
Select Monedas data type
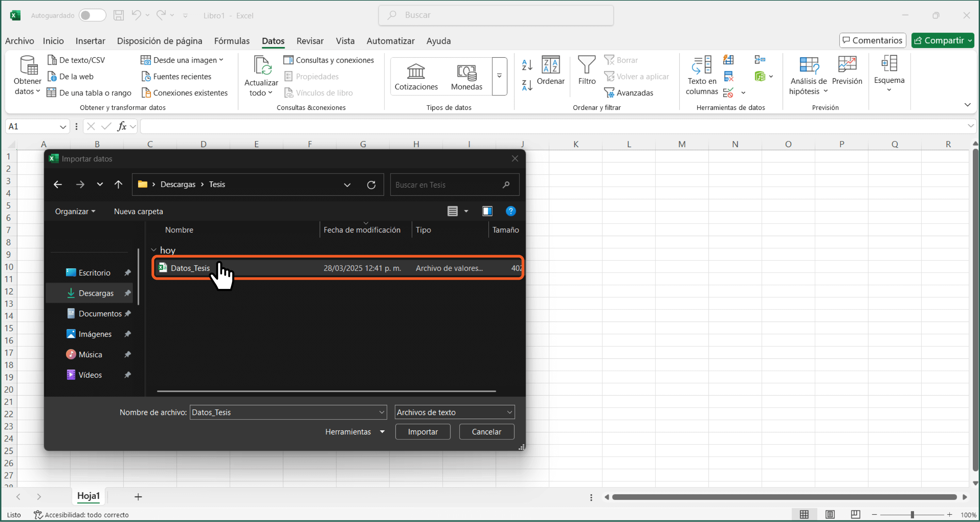[466, 76]
